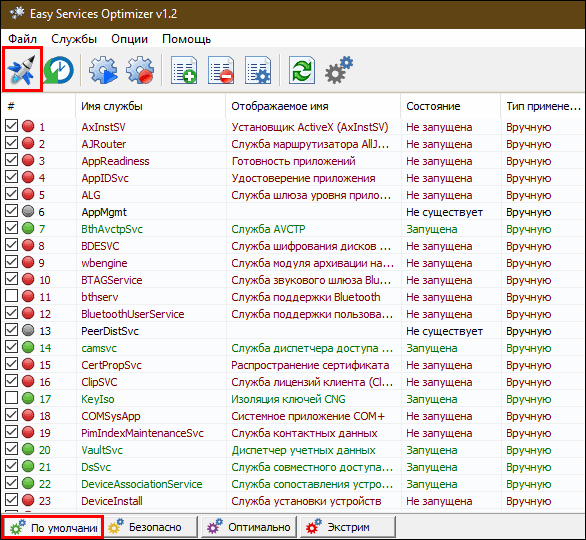Select the По умолчанию mode tab
Viewport: 586px width, 540px height.
click(53, 527)
